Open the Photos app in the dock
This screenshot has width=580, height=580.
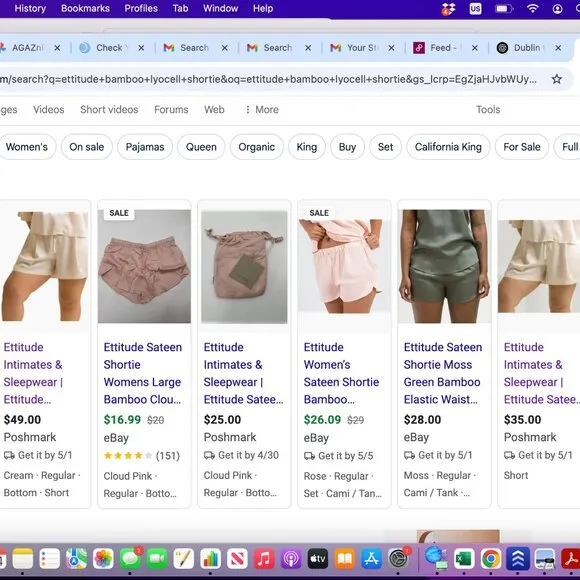(103, 558)
